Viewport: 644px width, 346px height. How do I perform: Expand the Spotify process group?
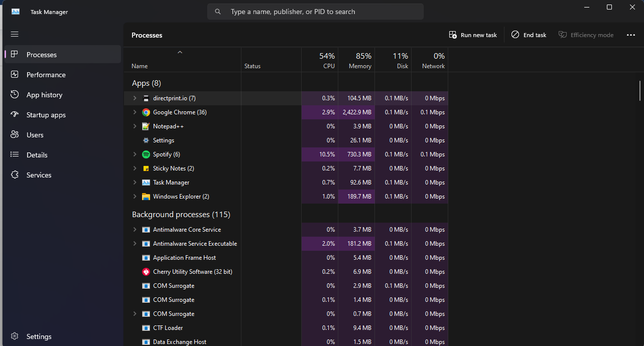(x=135, y=154)
